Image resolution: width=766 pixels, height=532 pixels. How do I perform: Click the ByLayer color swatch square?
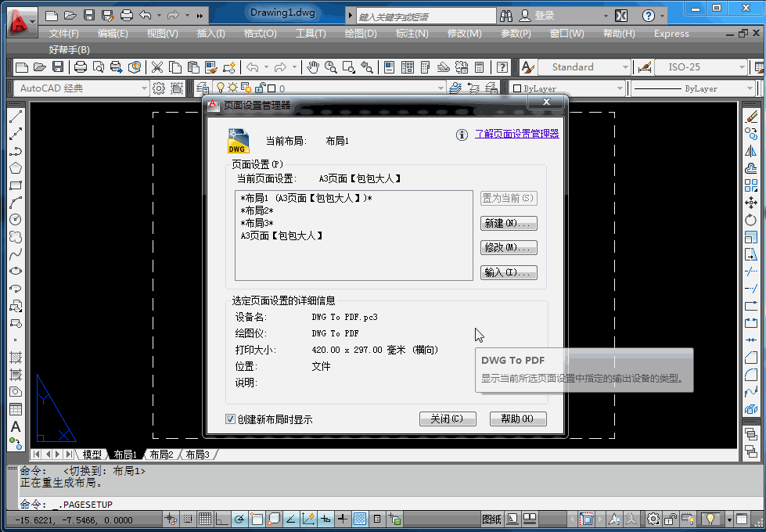517,88
